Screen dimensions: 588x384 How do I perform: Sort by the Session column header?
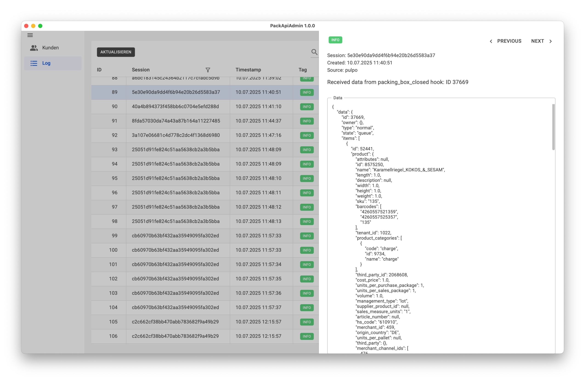(x=141, y=70)
